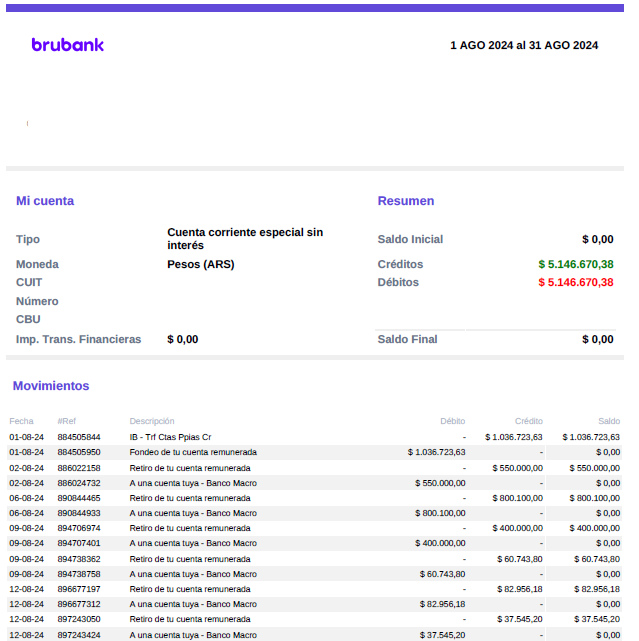Select the saldo $ 82.956,18 in row 896677197
The height and width of the screenshot is (641, 639).
point(597,589)
